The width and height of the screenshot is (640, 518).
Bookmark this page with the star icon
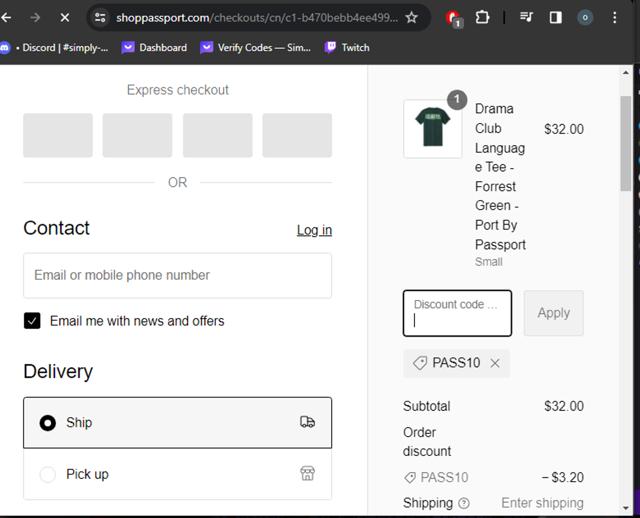(411, 18)
